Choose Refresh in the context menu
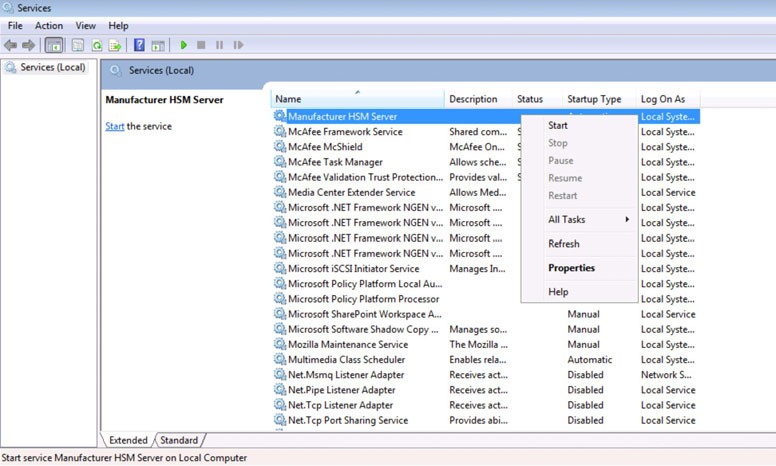The width and height of the screenshot is (776, 466). point(579,243)
